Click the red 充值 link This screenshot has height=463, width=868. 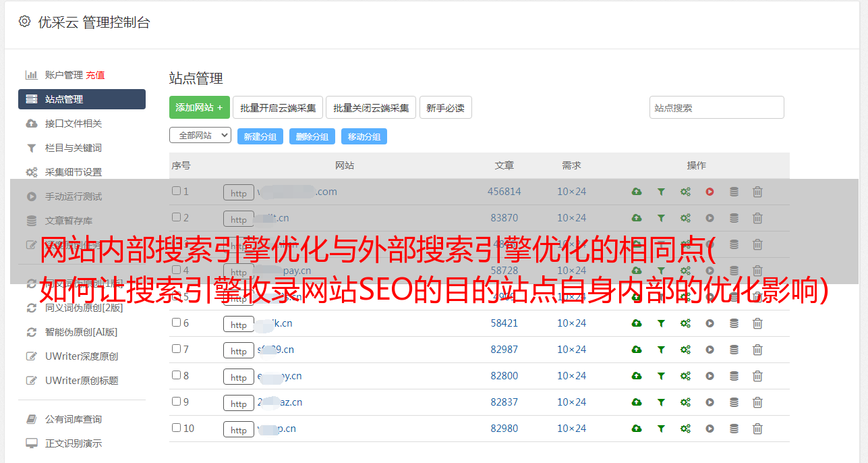point(95,75)
